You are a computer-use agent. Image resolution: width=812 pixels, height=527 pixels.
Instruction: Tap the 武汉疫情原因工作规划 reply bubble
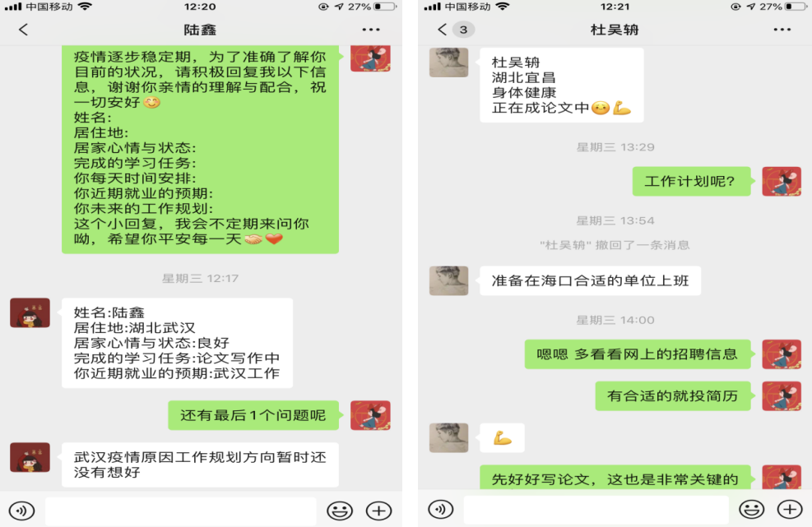[201, 465]
